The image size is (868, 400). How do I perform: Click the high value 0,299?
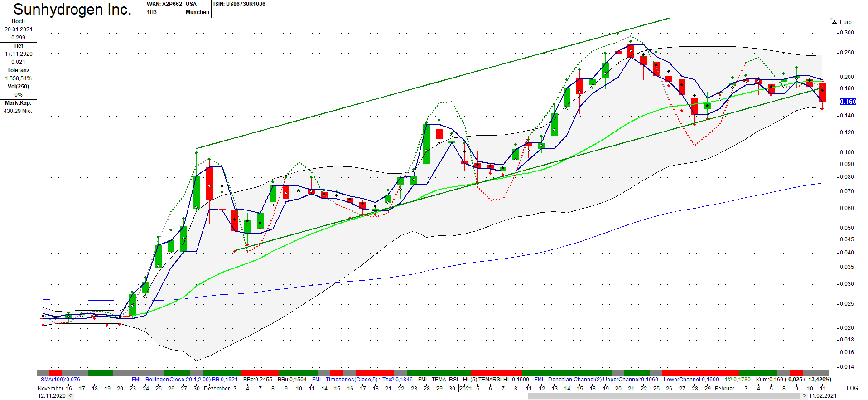click(x=19, y=38)
